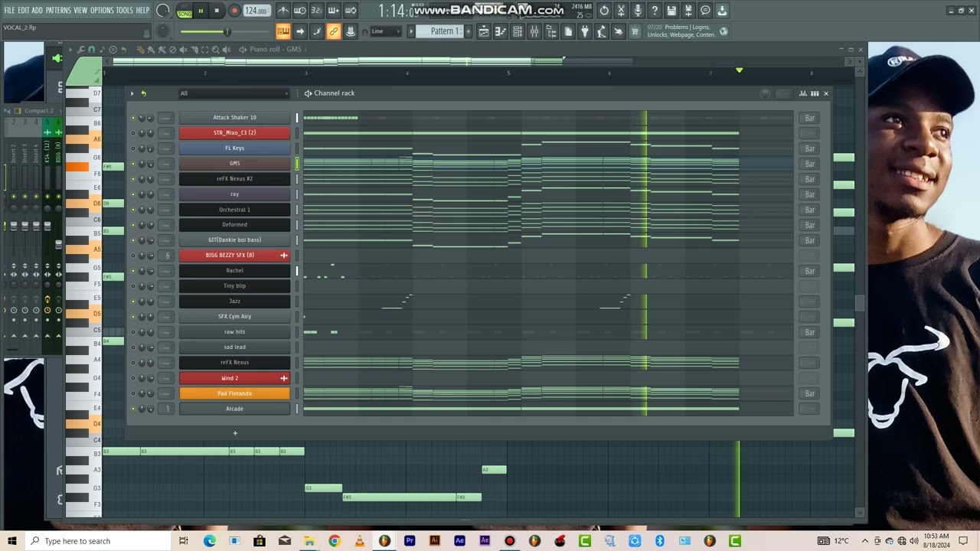Enable the overdub blend recording icon
980x551 pixels.
coord(334,11)
